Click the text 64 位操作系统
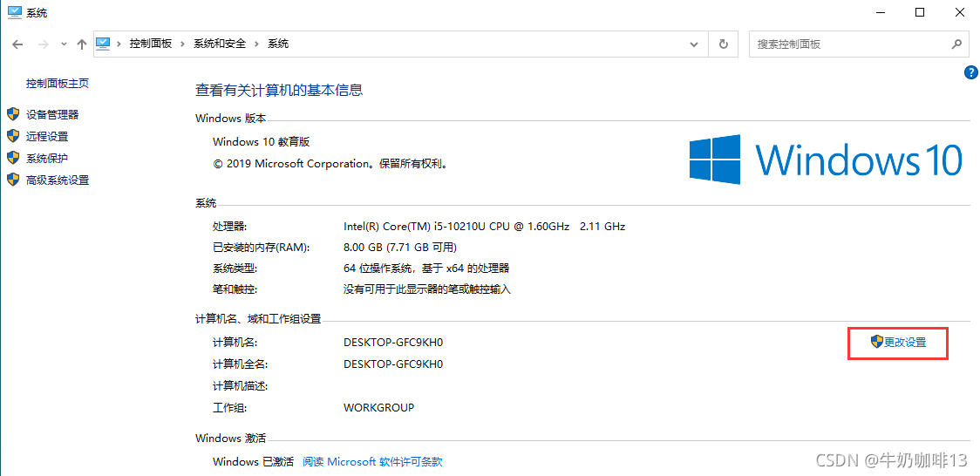The width and height of the screenshot is (980, 476). pos(378,269)
